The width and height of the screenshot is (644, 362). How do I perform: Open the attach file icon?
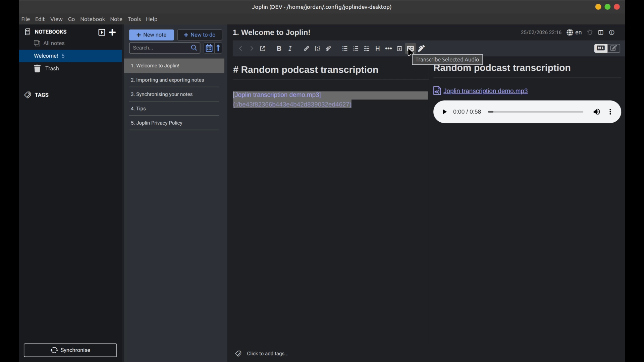pyautogui.click(x=329, y=48)
